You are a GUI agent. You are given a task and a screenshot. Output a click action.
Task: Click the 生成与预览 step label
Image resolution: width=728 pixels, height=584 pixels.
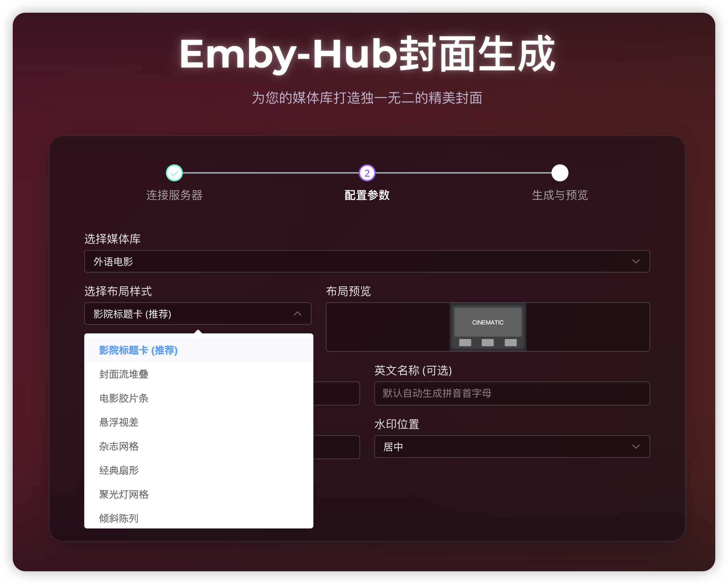tap(560, 195)
